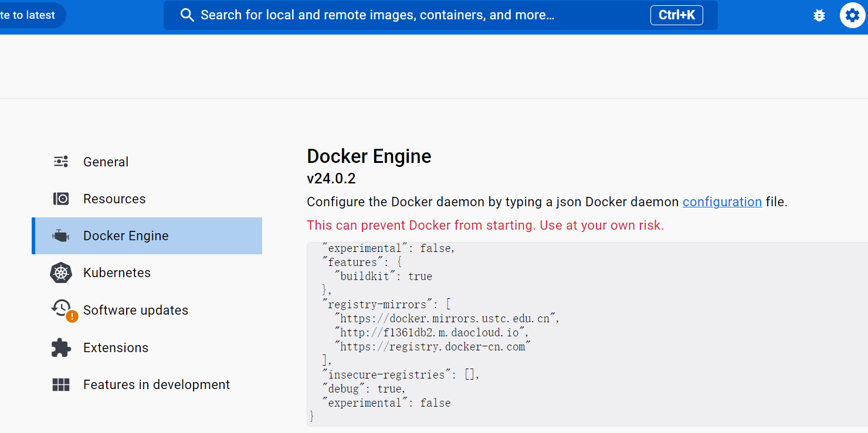The image size is (868, 433).
Task: Go to Extensions settings
Action: 147,347
